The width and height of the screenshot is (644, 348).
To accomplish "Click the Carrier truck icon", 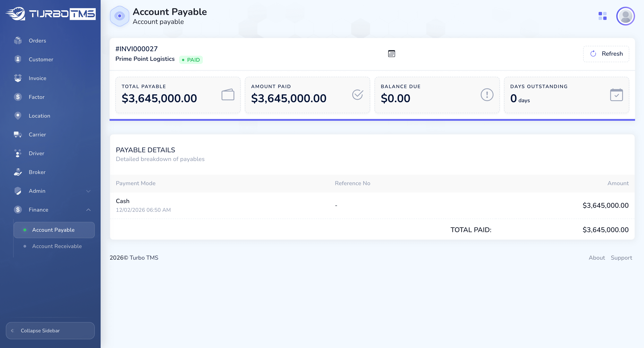I will (x=18, y=134).
